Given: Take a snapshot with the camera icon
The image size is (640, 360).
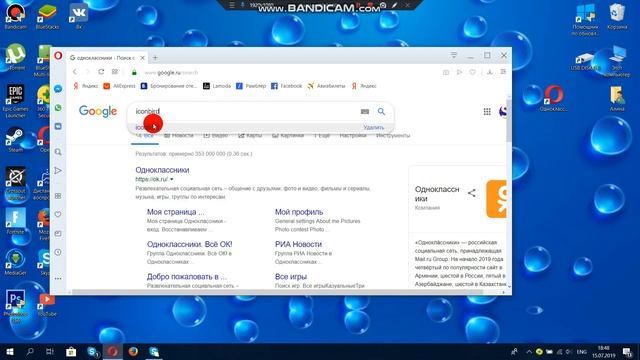Looking at the screenshot, I should (x=446, y=72).
